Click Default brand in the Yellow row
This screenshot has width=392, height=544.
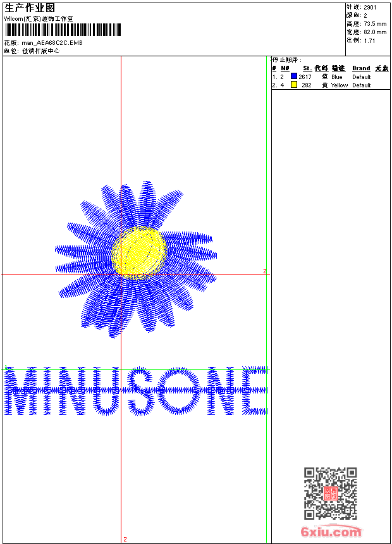pyautogui.click(x=362, y=85)
